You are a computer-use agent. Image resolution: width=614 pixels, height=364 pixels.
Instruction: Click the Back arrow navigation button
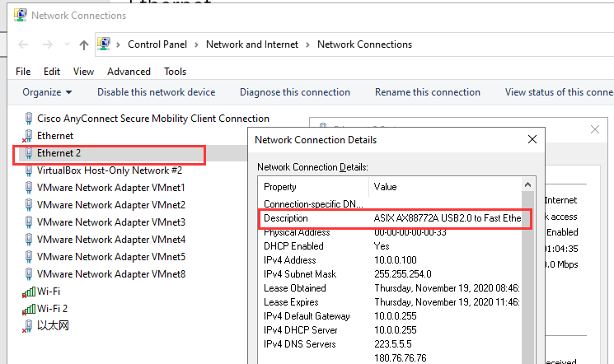[x=23, y=44]
